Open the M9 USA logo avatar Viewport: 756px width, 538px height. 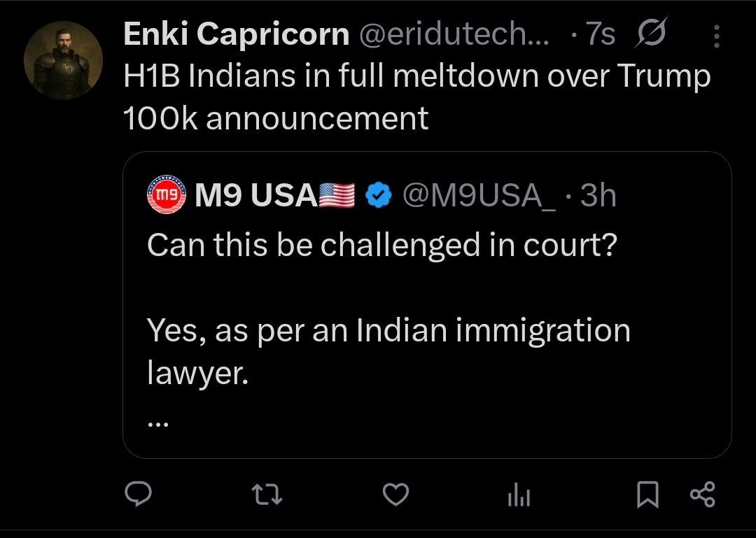click(x=167, y=197)
